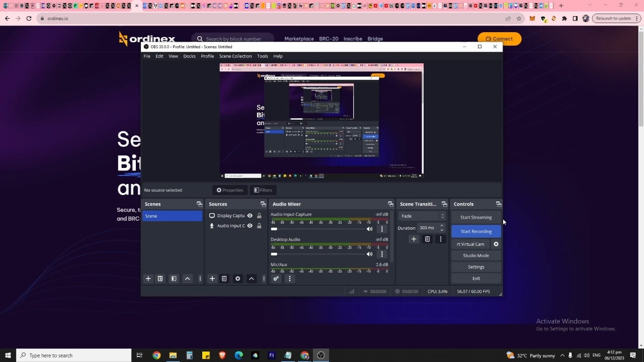Image resolution: width=644 pixels, height=362 pixels.
Task: Mute Desktop Audio speaker icon
Action: [x=369, y=254]
